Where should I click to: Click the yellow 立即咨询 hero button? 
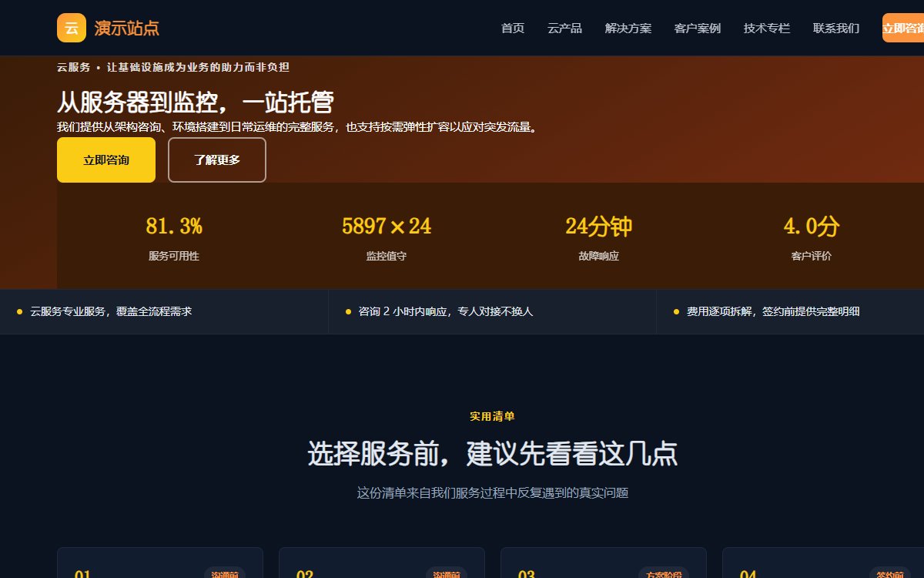point(106,160)
